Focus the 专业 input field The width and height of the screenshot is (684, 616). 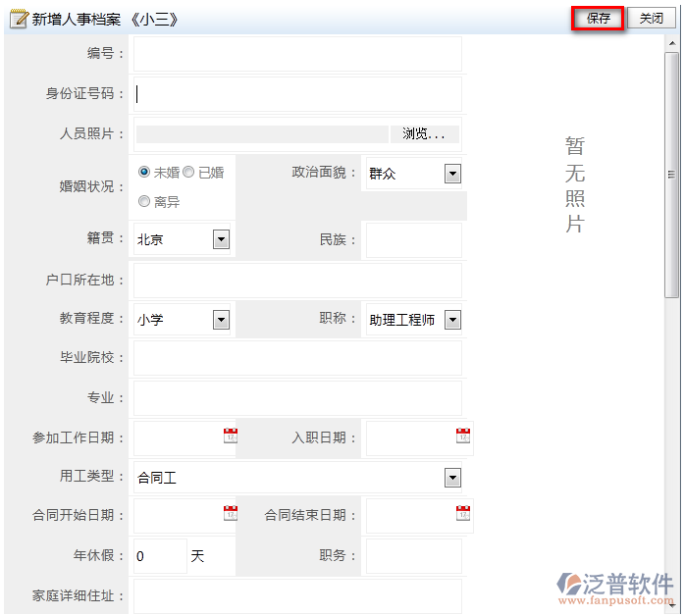pos(297,398)
